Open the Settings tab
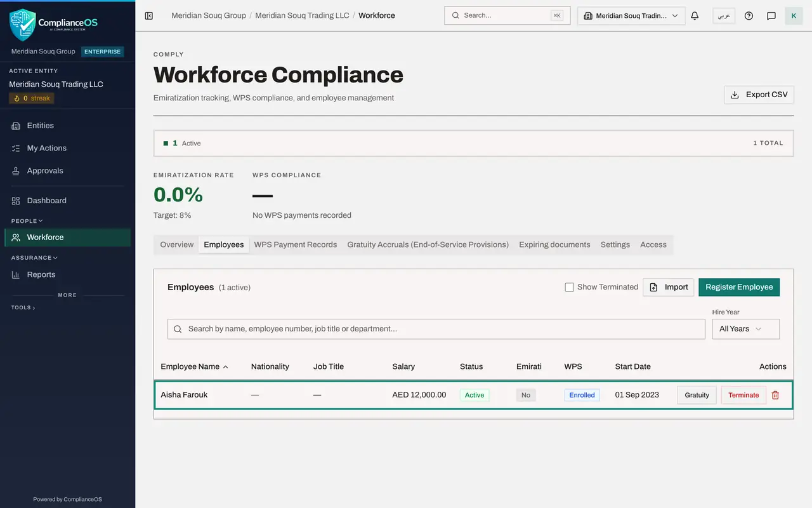Screen dimensions: 812x508 click(615, 244)
